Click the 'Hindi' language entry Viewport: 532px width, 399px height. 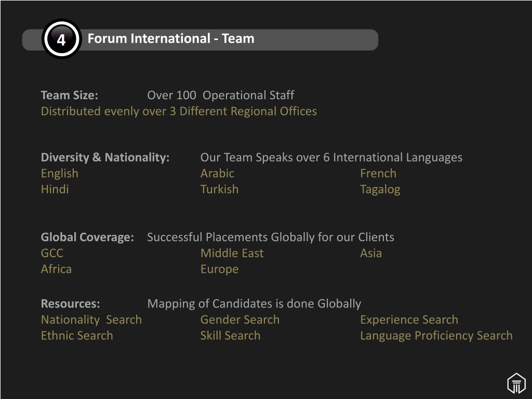pyautogui.click(x=55, y=189)
